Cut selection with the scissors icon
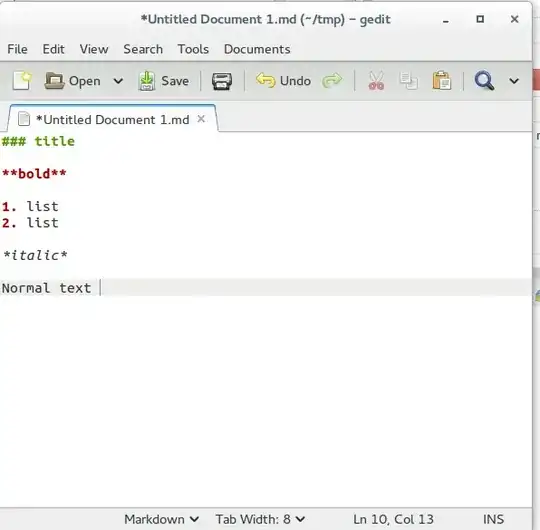The width and height of the screenshot is (540, 530). pos(376,81)
